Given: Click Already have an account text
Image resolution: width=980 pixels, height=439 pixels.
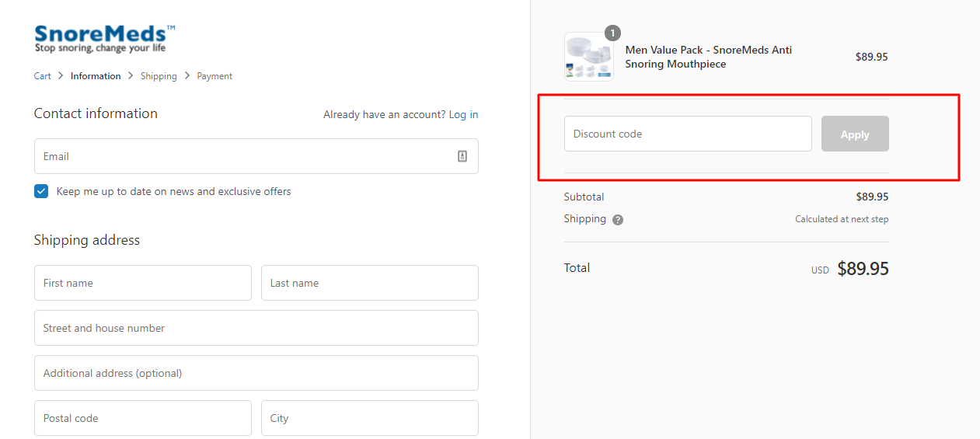Looking at the screenshot, I should coord(385,114).
